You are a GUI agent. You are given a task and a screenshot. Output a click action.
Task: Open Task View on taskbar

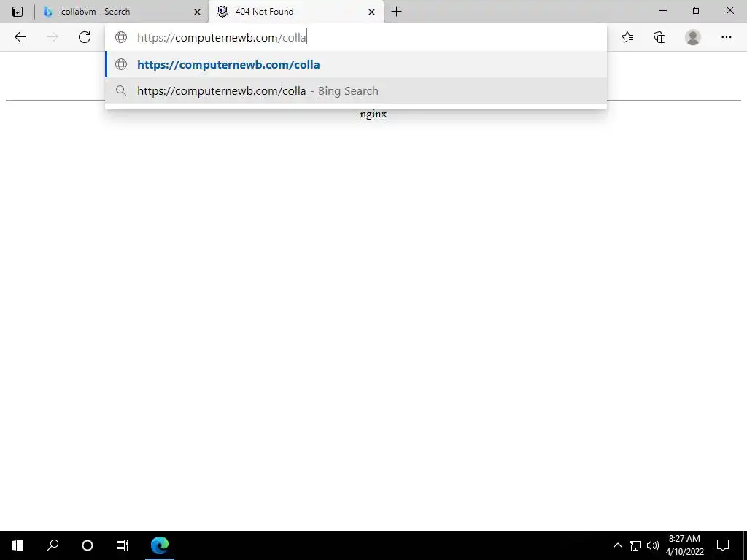123,545
